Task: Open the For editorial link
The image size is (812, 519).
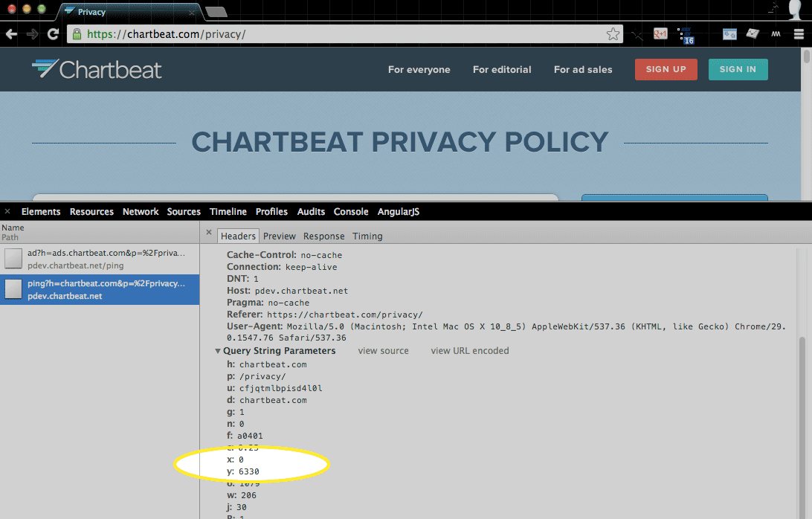Action: (502, 69)
